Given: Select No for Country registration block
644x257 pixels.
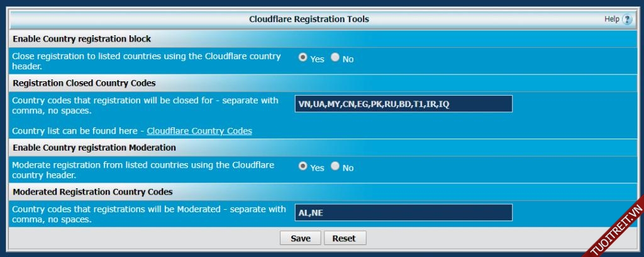Looking at the screenshot, I should click(x=335, y=58).
